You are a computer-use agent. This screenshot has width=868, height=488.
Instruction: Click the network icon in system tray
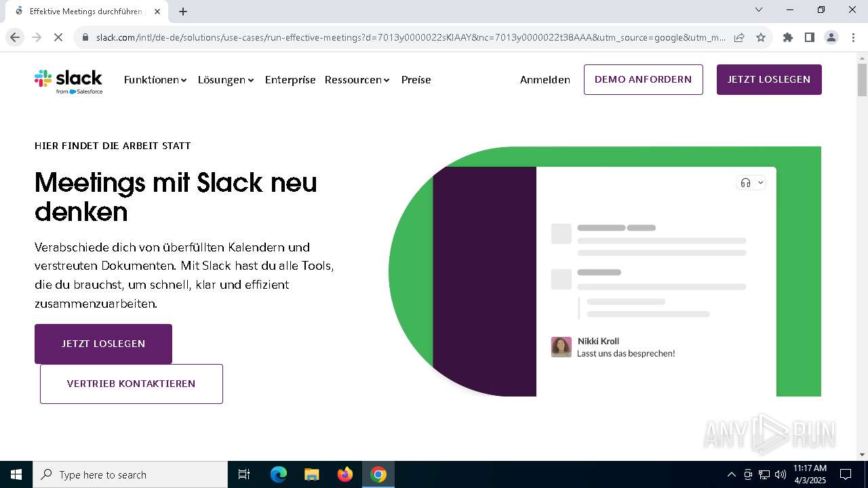[764, 474]
